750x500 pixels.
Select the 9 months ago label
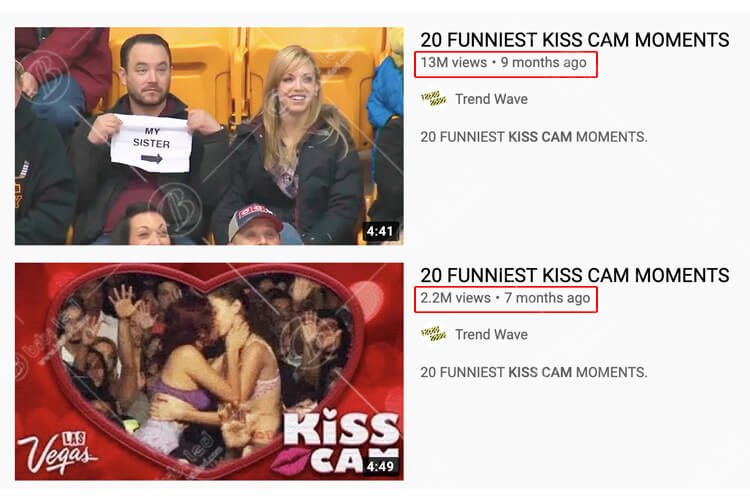point(543,63)
